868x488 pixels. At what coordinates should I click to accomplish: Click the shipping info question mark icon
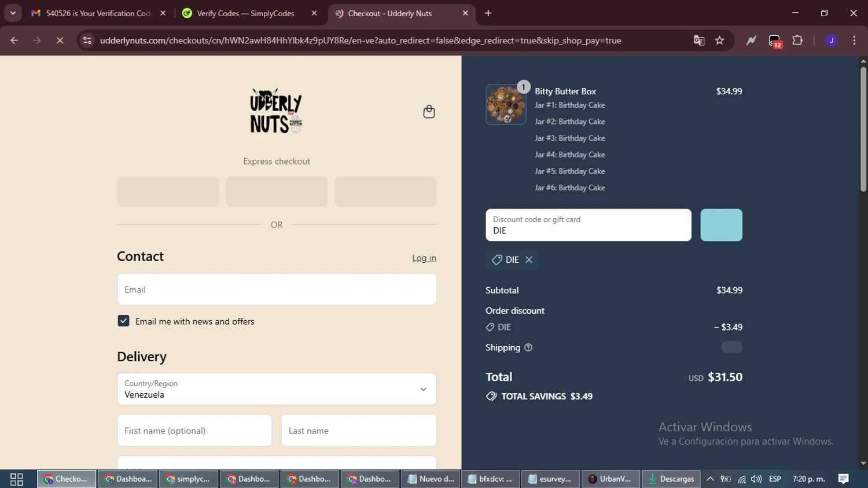[x=528, y=348]
